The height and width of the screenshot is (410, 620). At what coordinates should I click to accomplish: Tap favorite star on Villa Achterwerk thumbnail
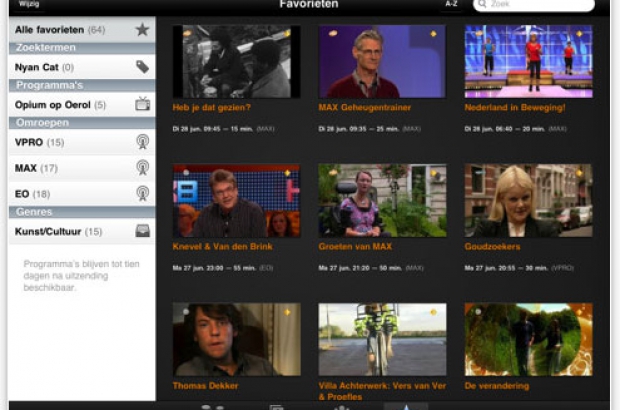point(433,312)
